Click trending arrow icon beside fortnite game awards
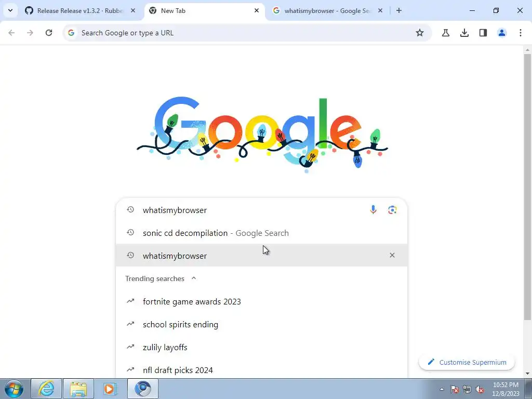Image resolution: width=532 pixels, height=399 pixels. (130, 301)
